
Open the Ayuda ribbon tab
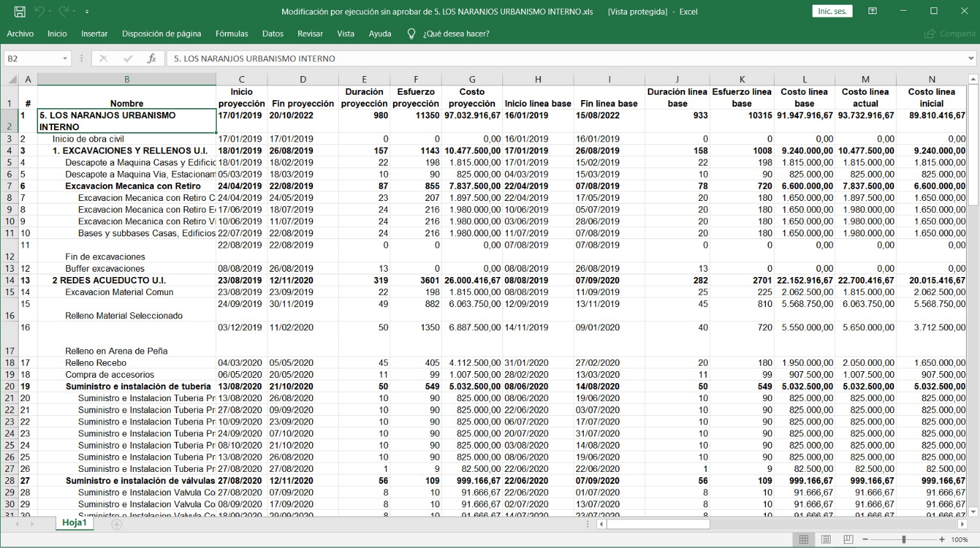(380, 33)
